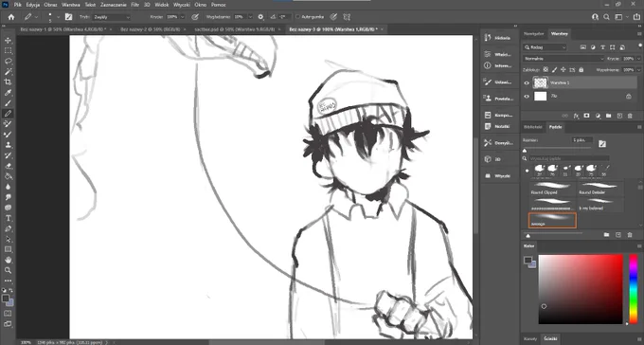
Task: Toggle lock image pixels brush icon
Action: (x=554, y=70)
